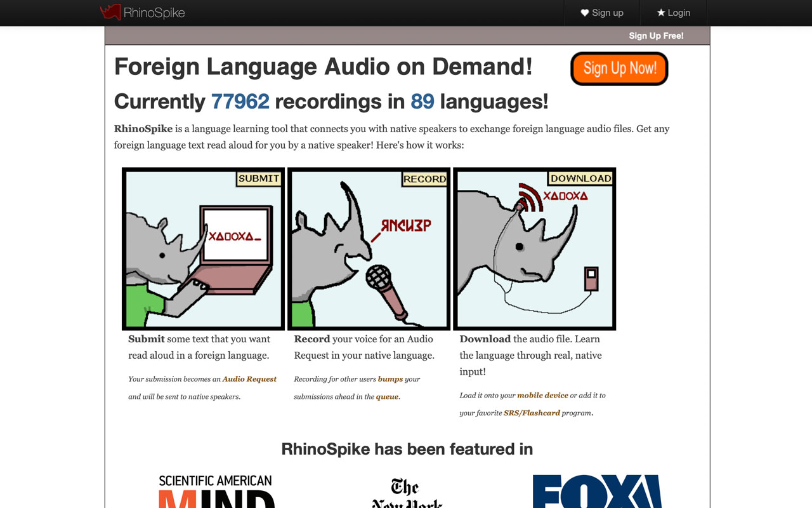This screenshot has width=812, height=508.
Task: Click the Scientific American Mind logo
Action: [216, 491]
